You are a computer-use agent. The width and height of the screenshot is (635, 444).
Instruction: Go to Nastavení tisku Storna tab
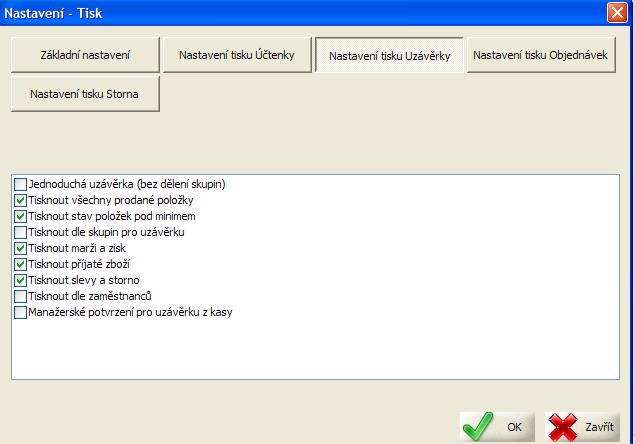(85, 94)
